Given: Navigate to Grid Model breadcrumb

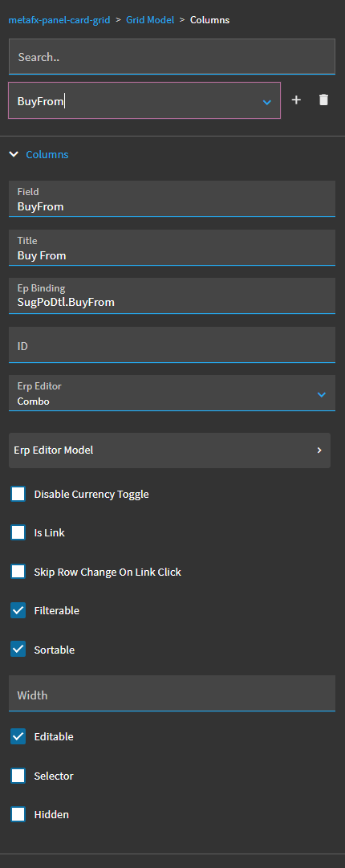Looking at the screenshot, I should (x=150, y=20).
